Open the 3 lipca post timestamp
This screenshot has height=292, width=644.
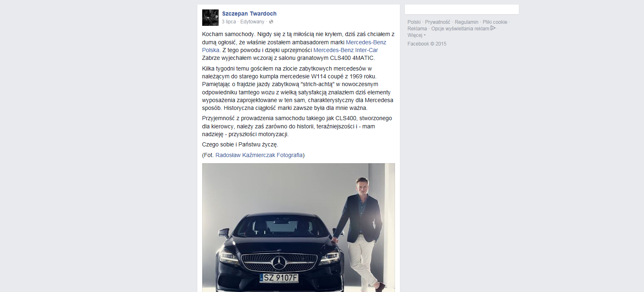(229, 22)
